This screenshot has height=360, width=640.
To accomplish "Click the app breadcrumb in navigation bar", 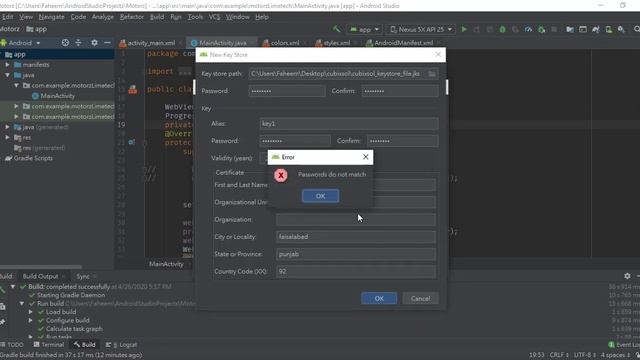I will click(x=37, y=29).
